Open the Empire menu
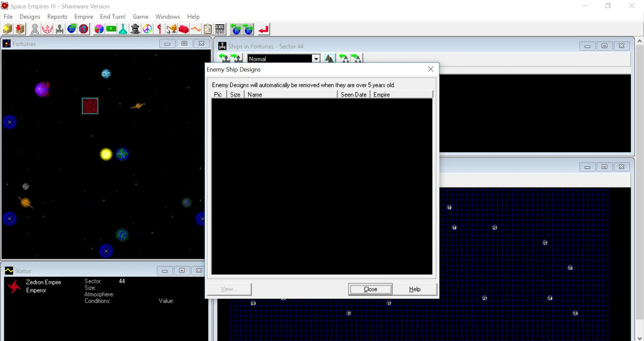This screenshot has width=644, height=341. click(x=84, y=16)
